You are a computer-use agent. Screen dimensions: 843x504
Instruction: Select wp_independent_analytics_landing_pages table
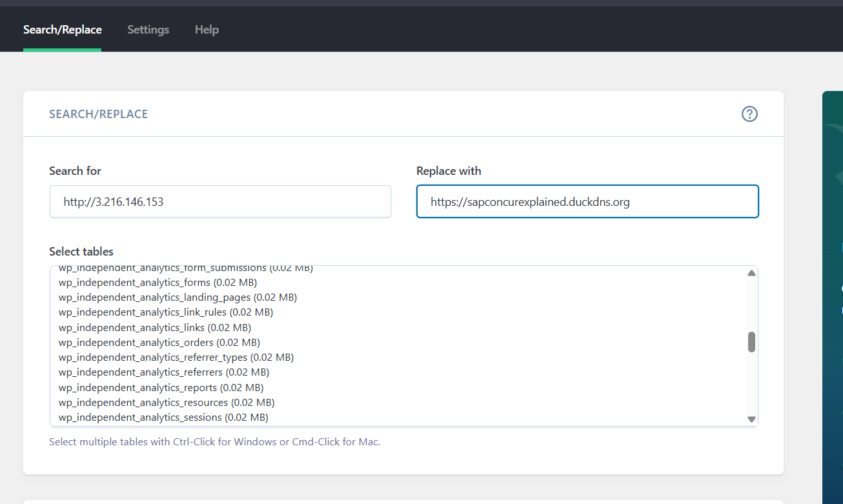tap(178, 297)
